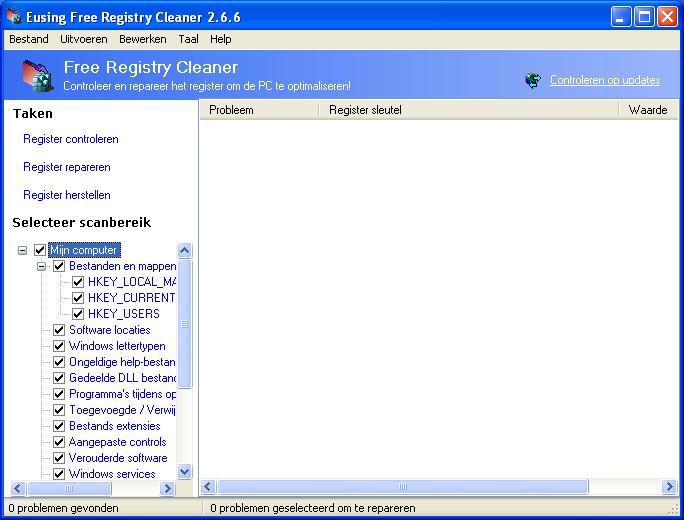Collapse the Bestanden en mappen node

click(42, 266)
